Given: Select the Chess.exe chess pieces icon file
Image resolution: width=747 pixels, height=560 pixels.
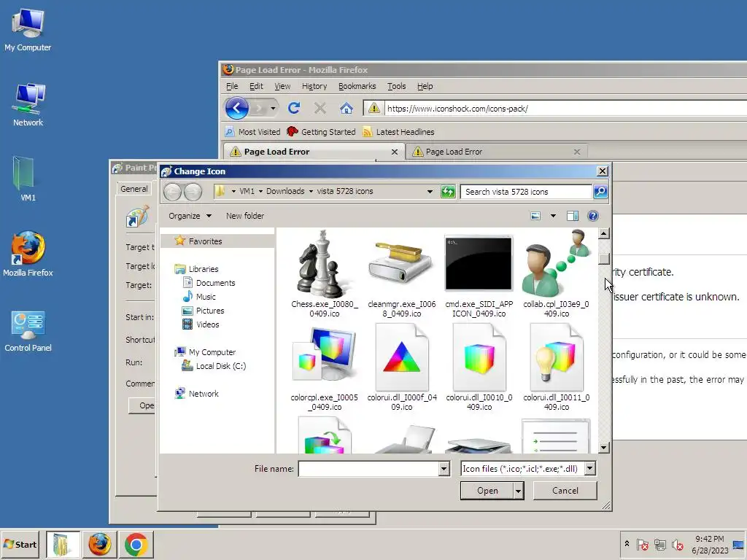Looking at the screenshot, I should pos(325,274).
